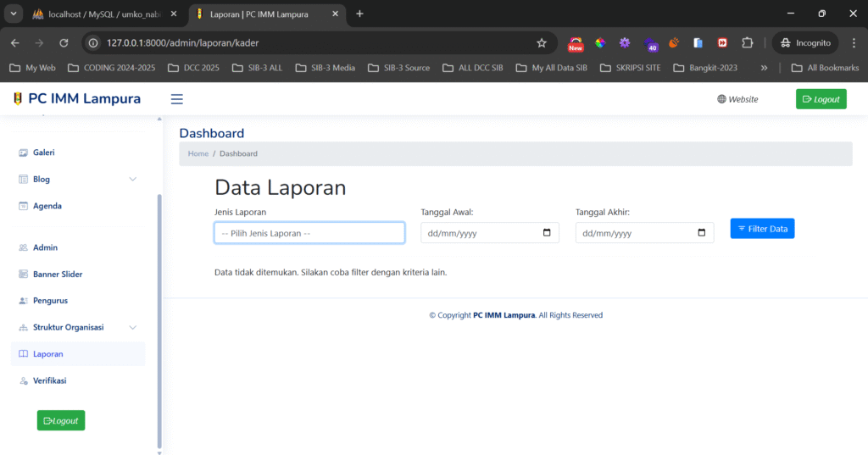Click the sidebar vertical scrollbar
The width and height of the screenshot is (868, 455).
point(159,322)
